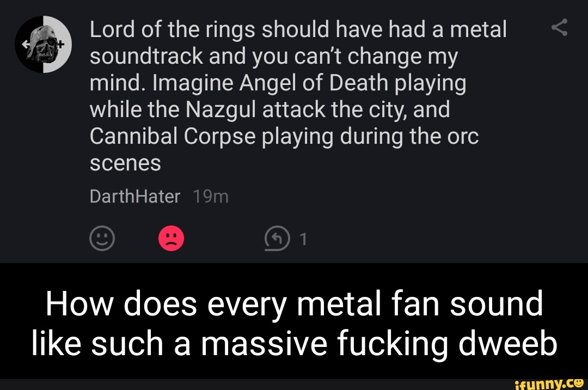Click 'soundtrack' in the comment text
This screenshot has height=390, width=588.
pyautogui.click(x=144, y=57)
